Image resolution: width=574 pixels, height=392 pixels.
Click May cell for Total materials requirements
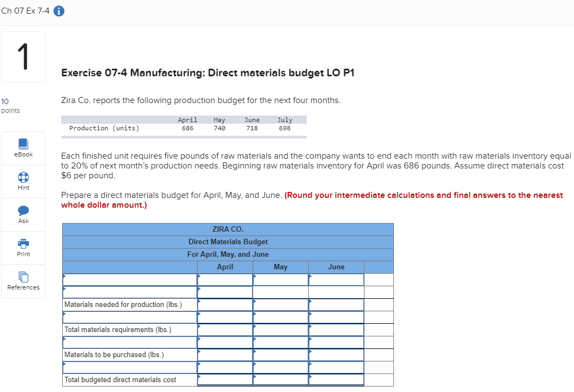tap(281, 330)
